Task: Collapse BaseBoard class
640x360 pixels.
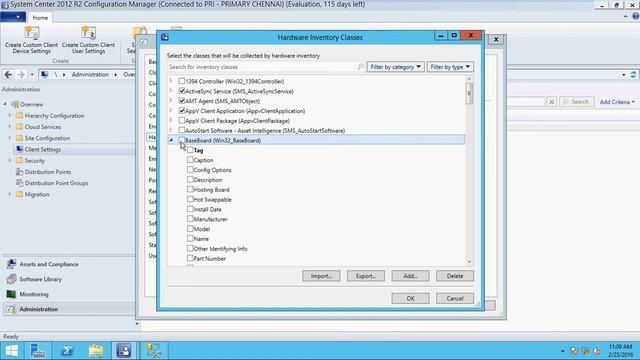Action: pyautogui.click(x=171, y=140)
